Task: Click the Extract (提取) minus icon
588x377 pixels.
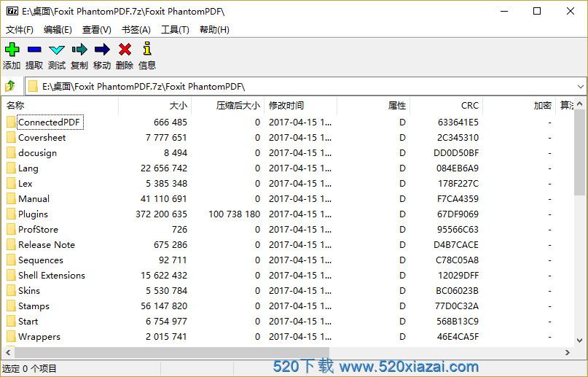Action: pyautogui.click(x=34, y=49)
